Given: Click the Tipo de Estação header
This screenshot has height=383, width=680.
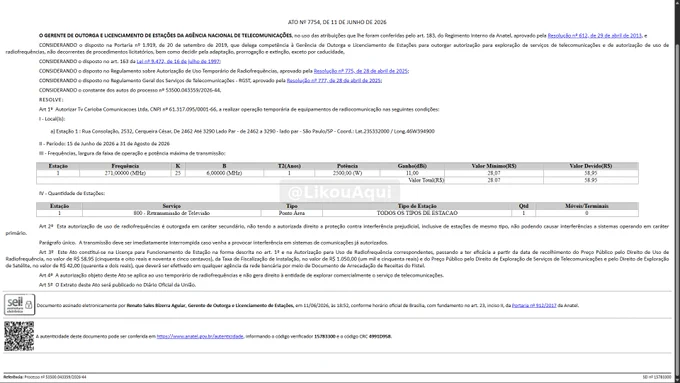Looking at the screenshot, I should 417,206.
